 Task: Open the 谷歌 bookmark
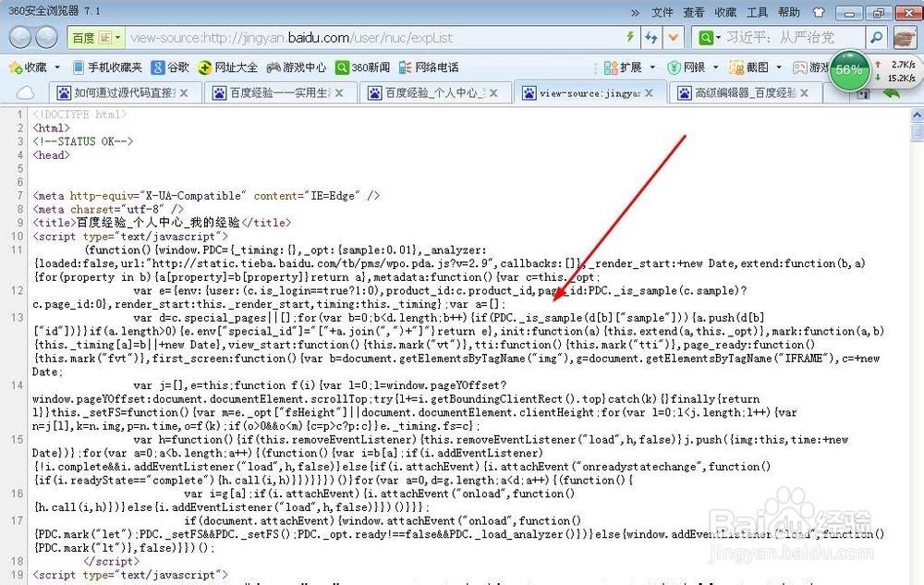coord(170,67)
